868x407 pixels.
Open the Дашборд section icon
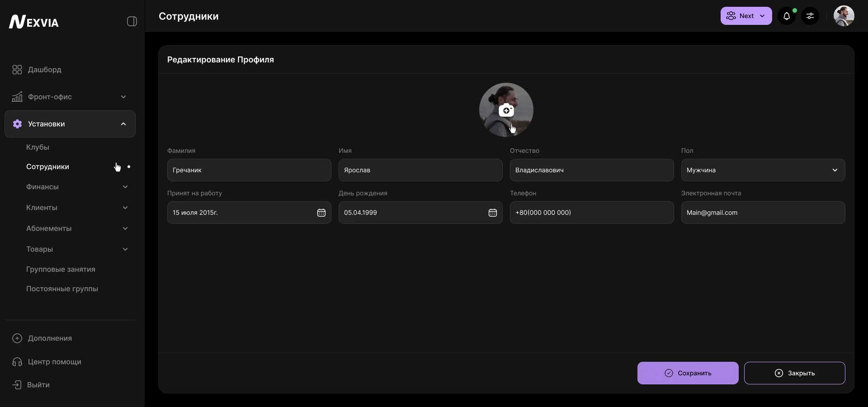(17, 70)
